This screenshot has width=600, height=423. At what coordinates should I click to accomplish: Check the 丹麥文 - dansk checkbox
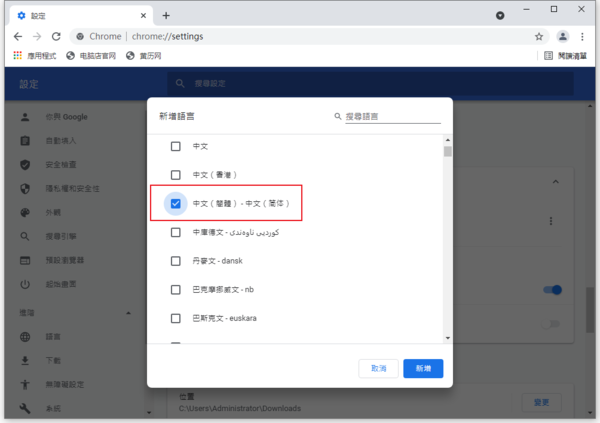[x=176, y=261]
